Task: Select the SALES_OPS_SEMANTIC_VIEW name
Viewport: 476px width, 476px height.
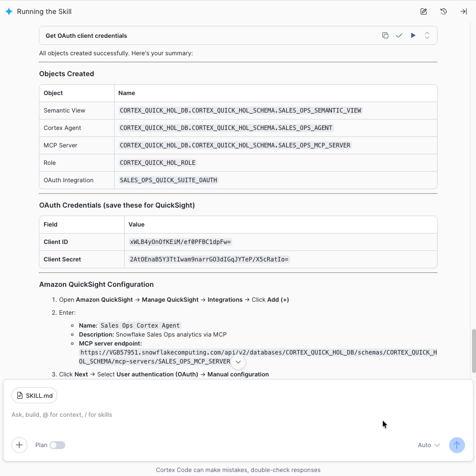Action: pos(240,111)
